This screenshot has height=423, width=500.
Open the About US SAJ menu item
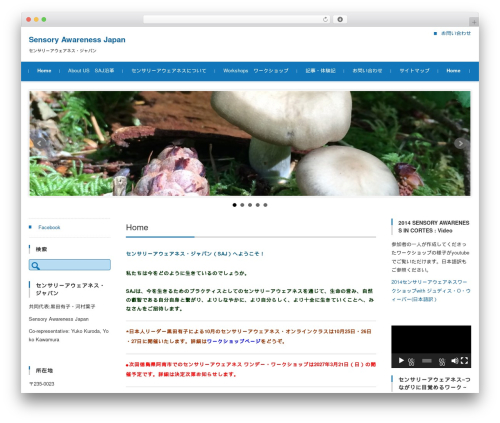point(91,71)
